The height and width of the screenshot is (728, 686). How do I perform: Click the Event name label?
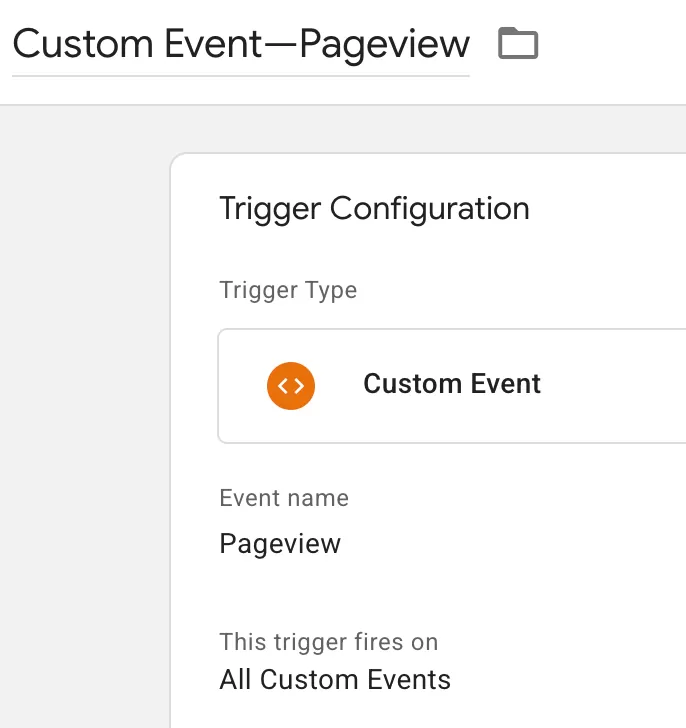point(284,498)
